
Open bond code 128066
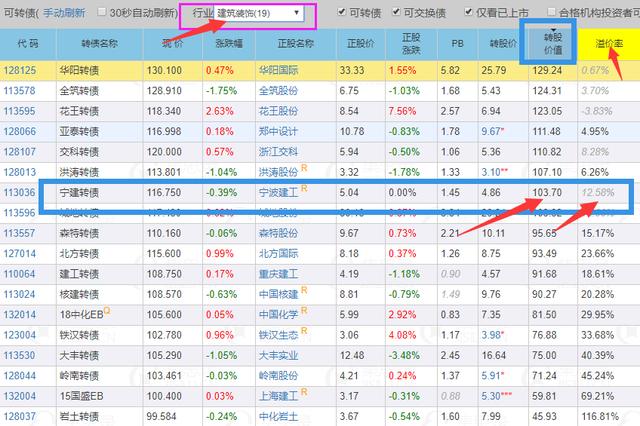click(20, 131)
